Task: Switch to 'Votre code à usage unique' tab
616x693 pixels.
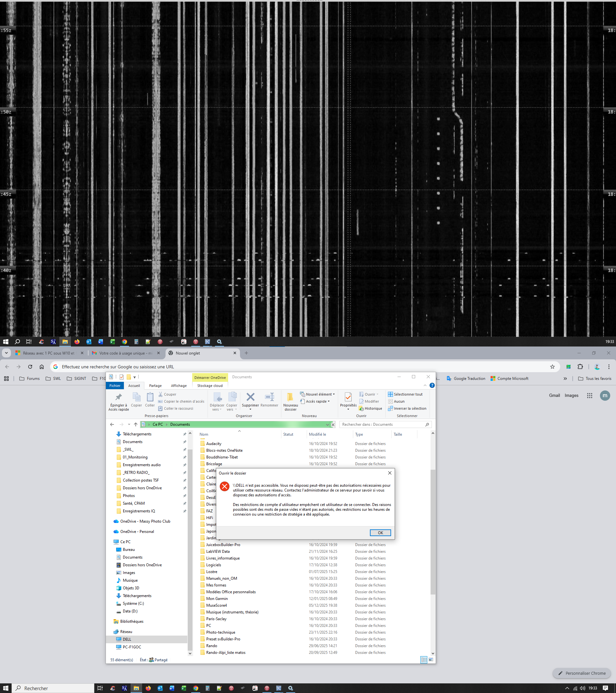Action: pyautogui.click(x=126, y=353)
